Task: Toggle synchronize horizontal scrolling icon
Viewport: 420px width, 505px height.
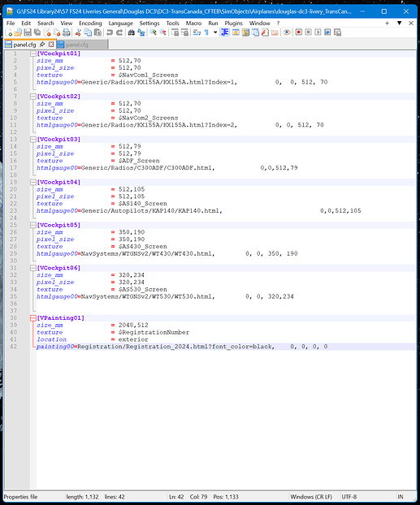Action: [184, 32]
